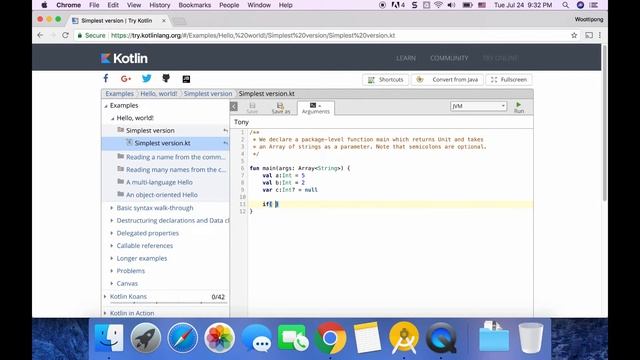Viewport: 640px width, 360px height.
Task: Share via the Facebook icon
Action: click(106, 79)
